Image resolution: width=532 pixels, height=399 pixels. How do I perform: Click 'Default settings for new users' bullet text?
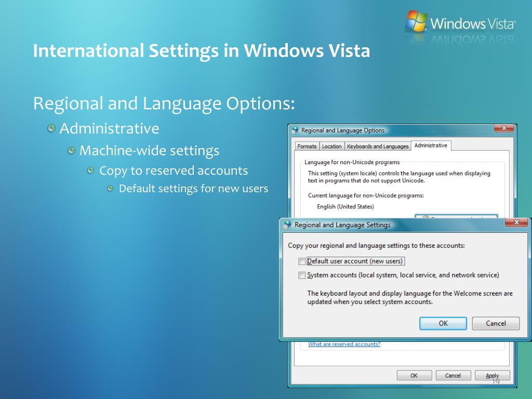pyautogui.click(x=193, y=188)
